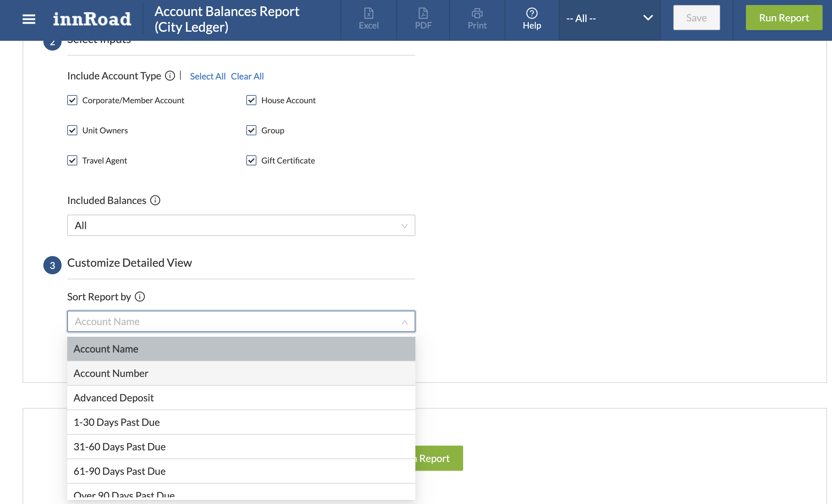Collapse the Sort Report by dropdown
The height and width of the screenshot is (504, 832).
coord(404,322)
